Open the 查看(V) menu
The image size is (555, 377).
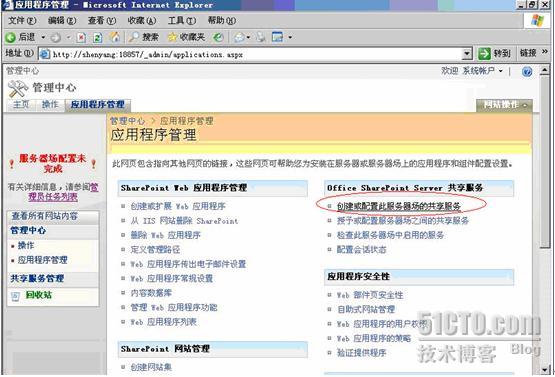(102, 21)
